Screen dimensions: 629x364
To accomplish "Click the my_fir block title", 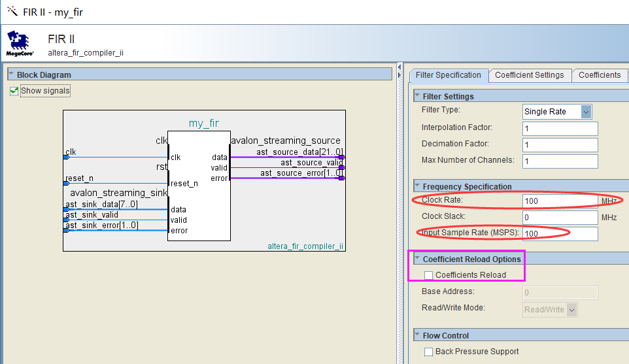I will click(204, 123).
